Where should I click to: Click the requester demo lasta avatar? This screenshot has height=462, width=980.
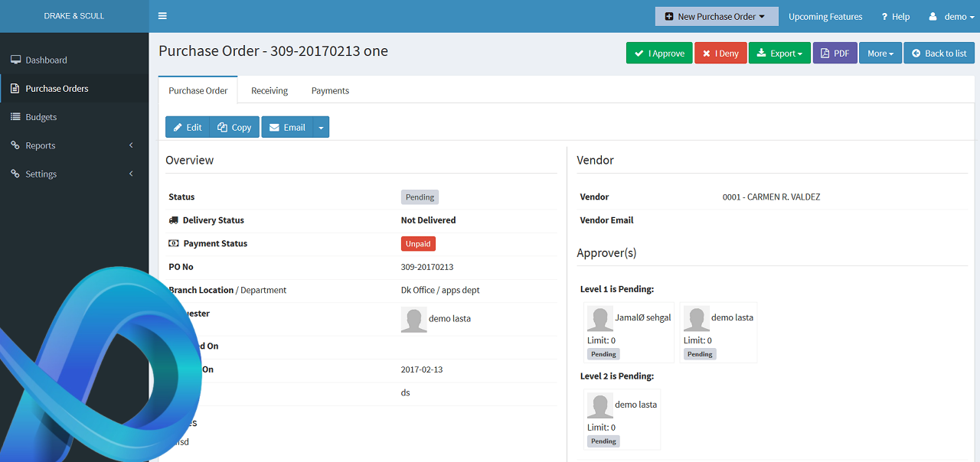point(414,320)
